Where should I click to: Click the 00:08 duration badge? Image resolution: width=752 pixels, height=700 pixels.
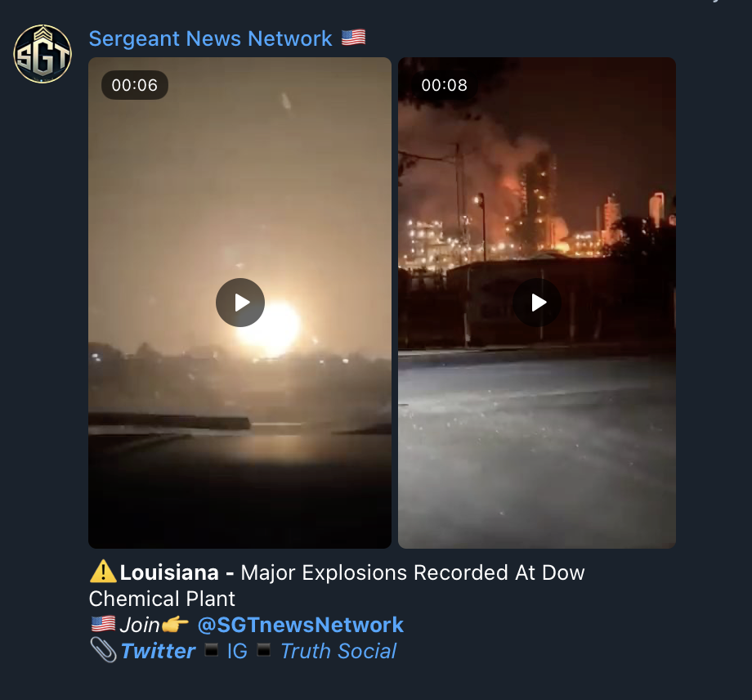tap(444, 85)
